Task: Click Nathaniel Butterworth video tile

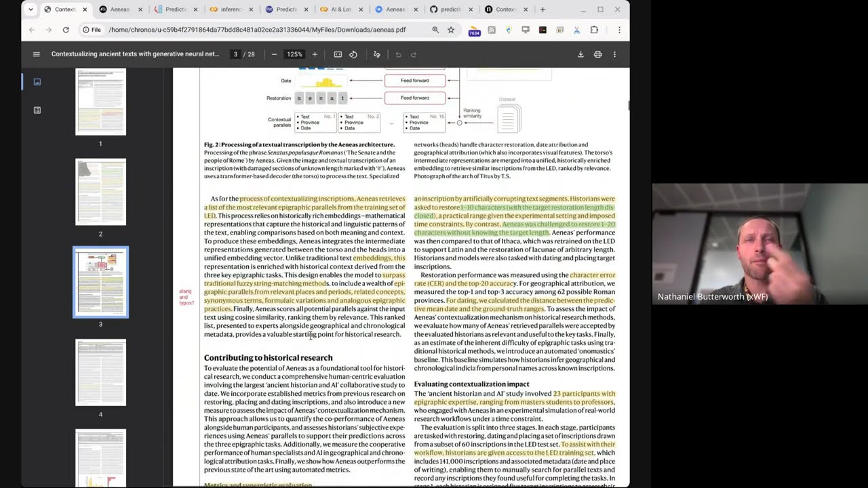Action: [759, 244]
